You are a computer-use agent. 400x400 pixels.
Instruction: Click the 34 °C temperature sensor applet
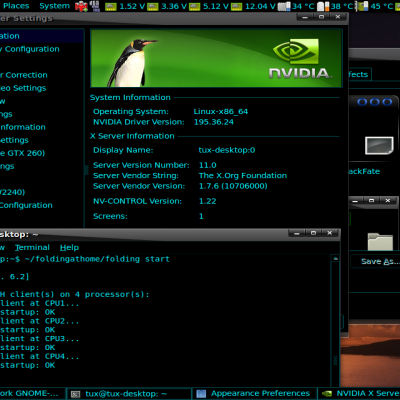click(296, 6)
